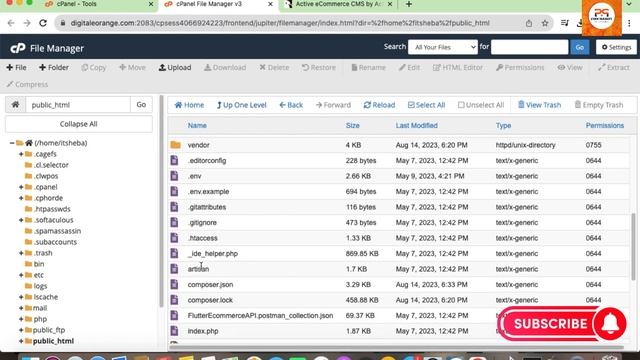Click Unselect All checkbox link
640x360 pixels.
click(481, 105)
